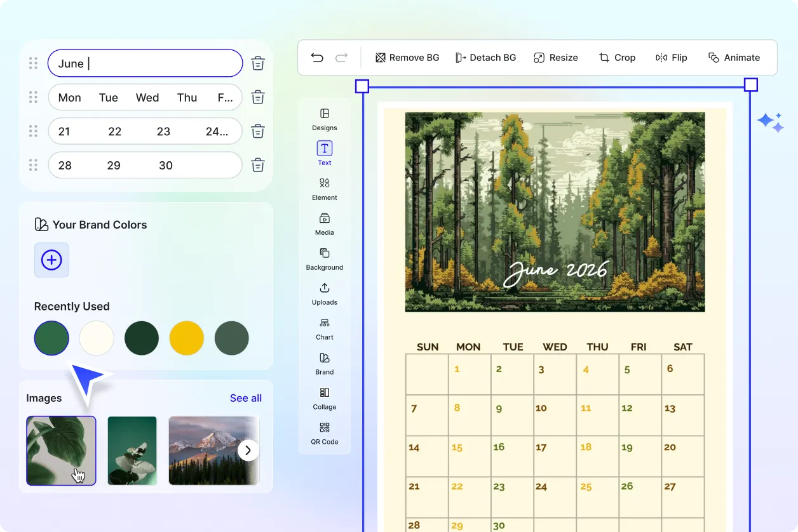Viewport: 798px width, 532px height.
Task: Click date 10 in the calendar
Action: [541, 408]
